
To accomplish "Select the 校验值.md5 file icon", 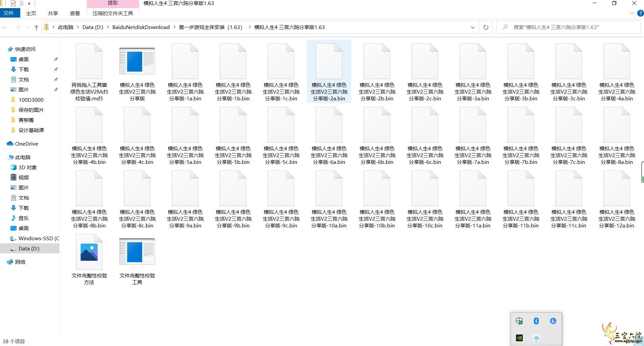I will [x=89, y=61].
